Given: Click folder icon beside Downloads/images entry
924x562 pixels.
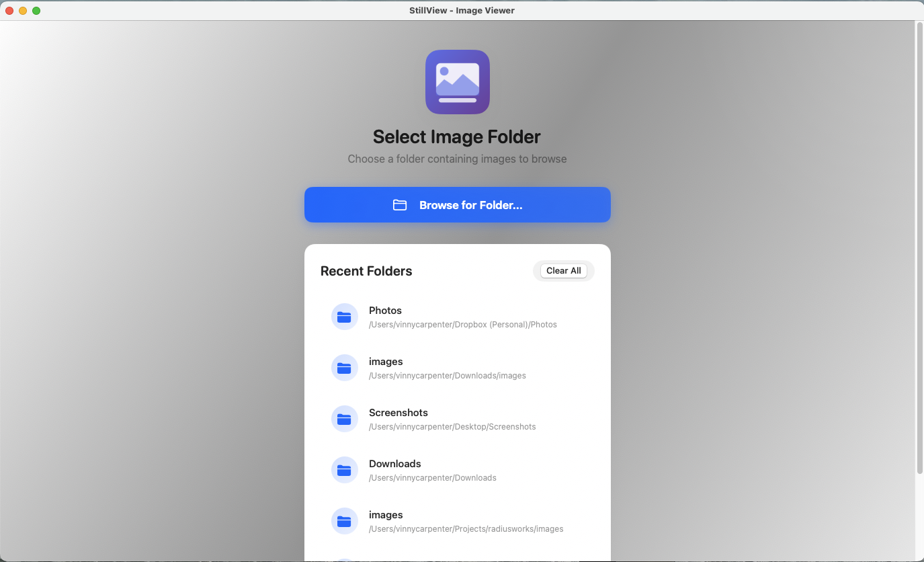Looking at the screenshot, I should [x=344, y=368].
